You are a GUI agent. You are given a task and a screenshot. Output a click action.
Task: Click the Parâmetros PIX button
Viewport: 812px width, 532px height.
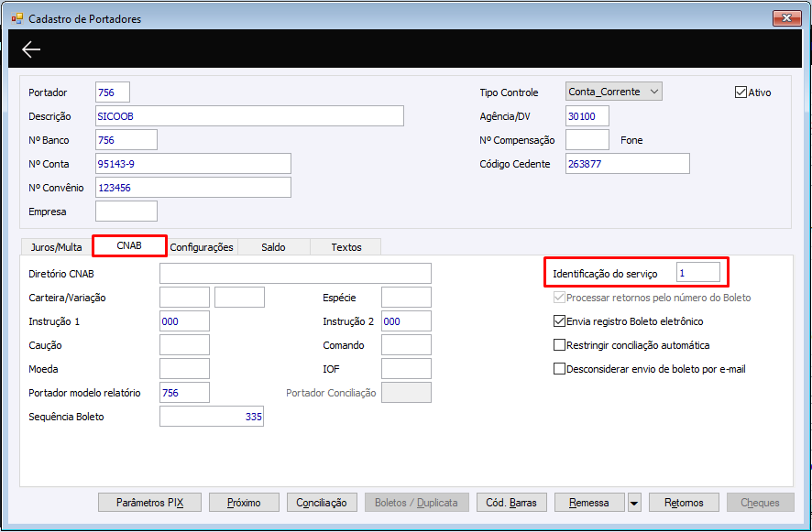tap(149, 503)
